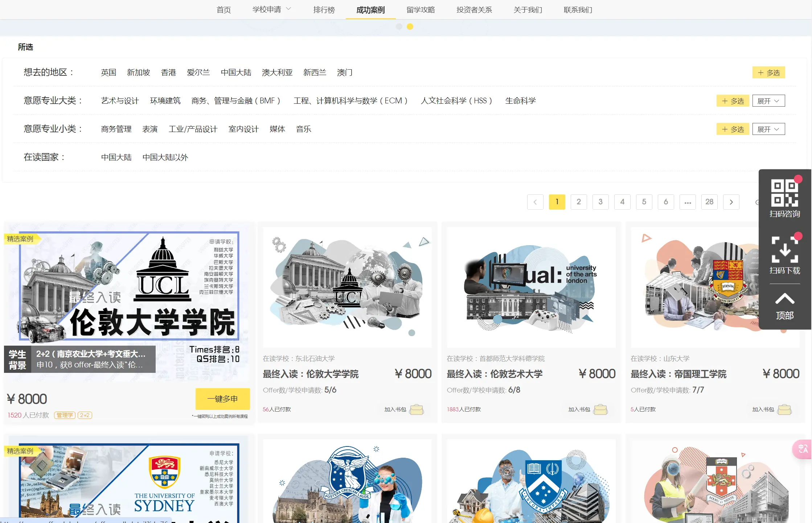Add 东北石油大学 case to 书包
The width and height of the screenshot is (812, 523).
point(404,409)
